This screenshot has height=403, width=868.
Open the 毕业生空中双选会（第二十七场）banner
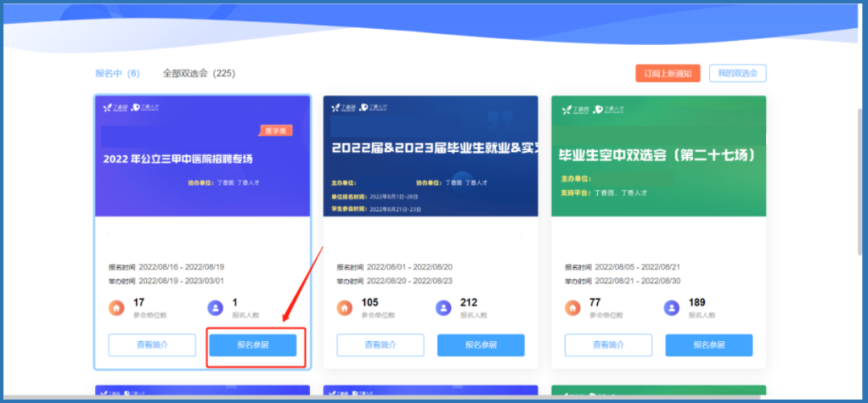659,156
